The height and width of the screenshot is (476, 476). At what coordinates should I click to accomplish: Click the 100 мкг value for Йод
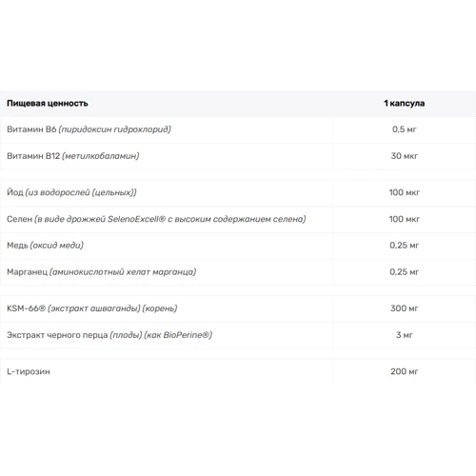point(404,192)
